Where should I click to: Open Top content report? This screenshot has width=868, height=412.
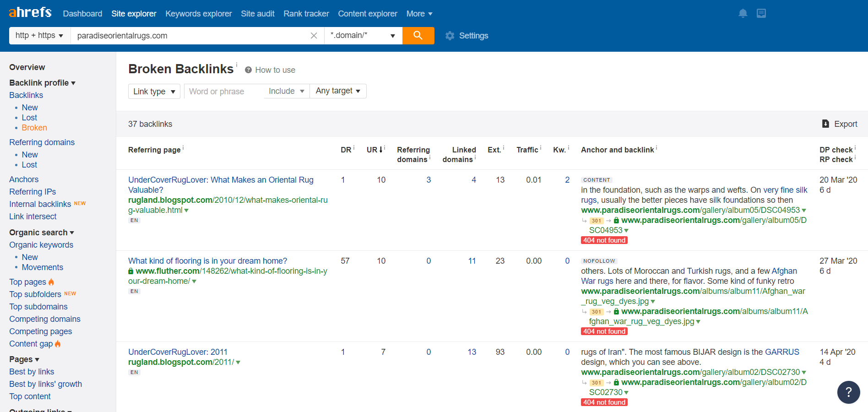click(30, 396)
